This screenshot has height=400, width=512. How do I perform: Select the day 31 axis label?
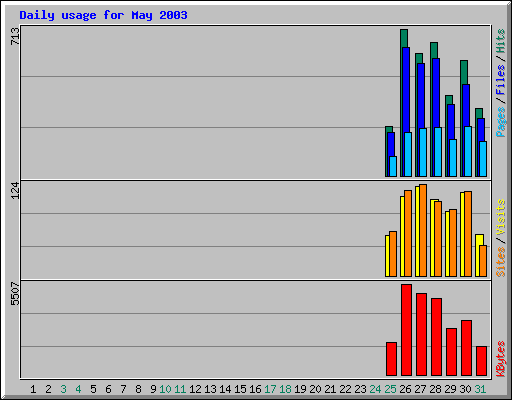[x=480, y=389]
